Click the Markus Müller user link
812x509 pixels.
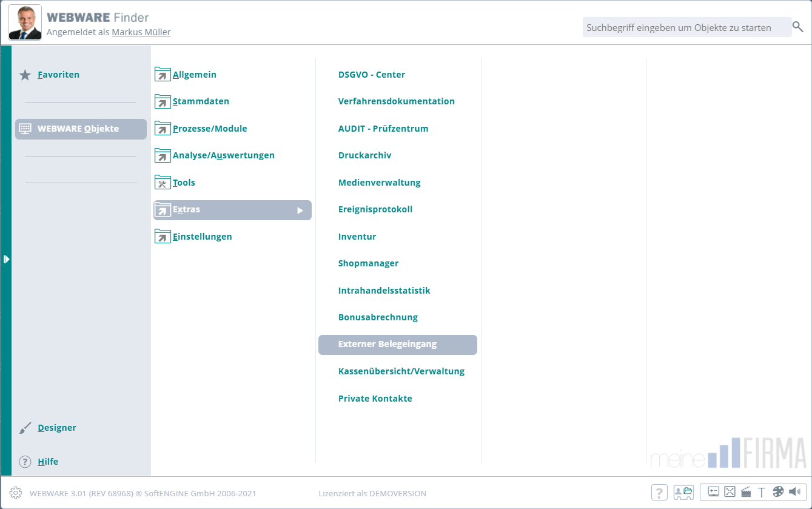(141, 32)
